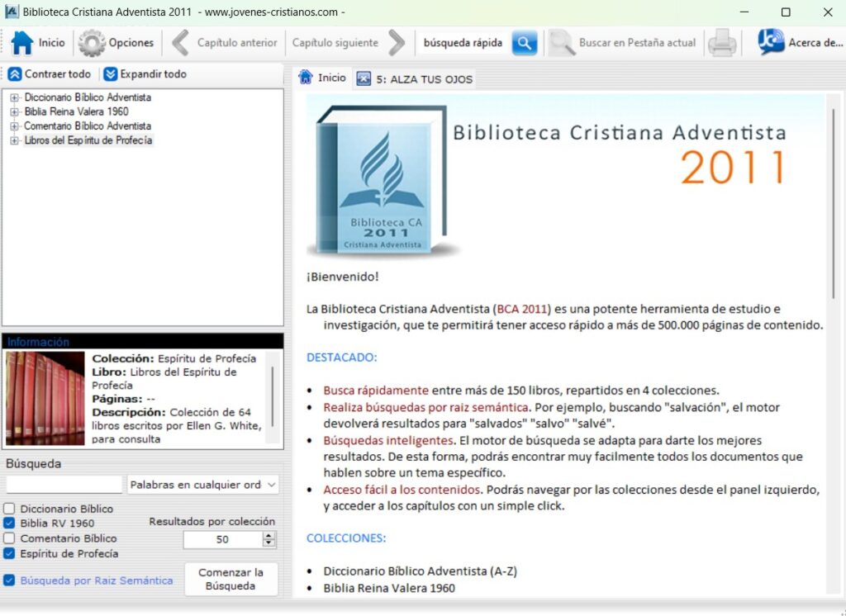Click the Inicio home icon in toolbar
The height and width of the screenshot is (616, 846).
(x=22, y=42)
